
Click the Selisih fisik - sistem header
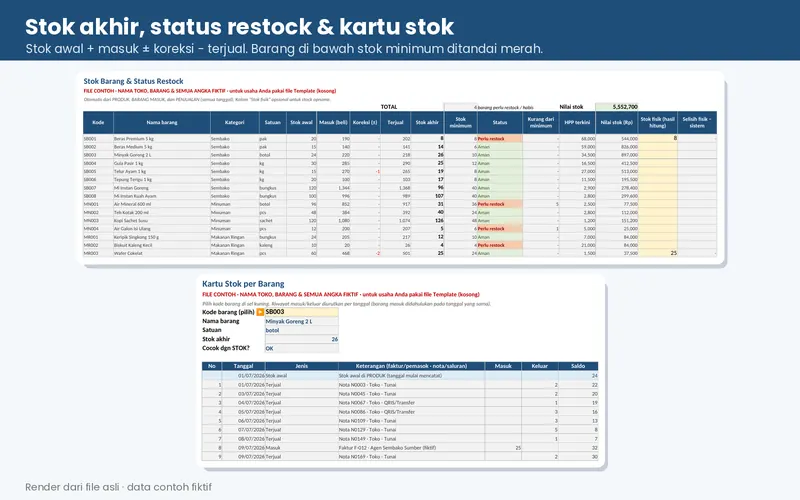pyautogui.click(x=697, y=122)
